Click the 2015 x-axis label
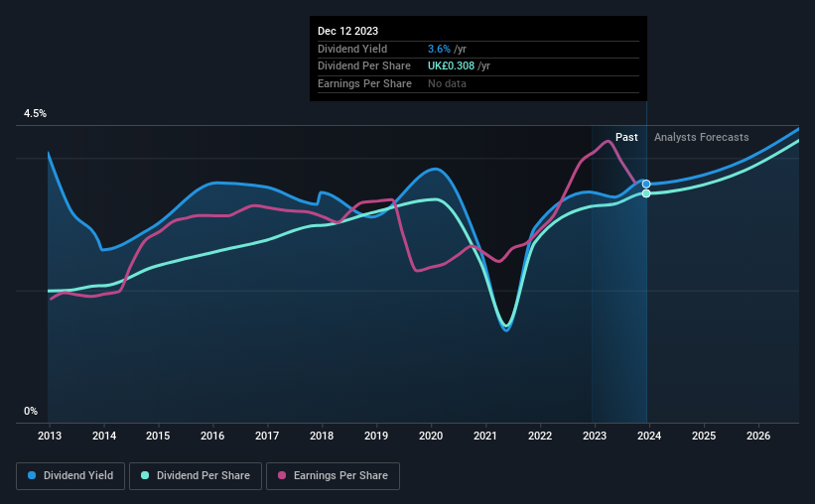The image size is (815, 504). tap(158, 436)
